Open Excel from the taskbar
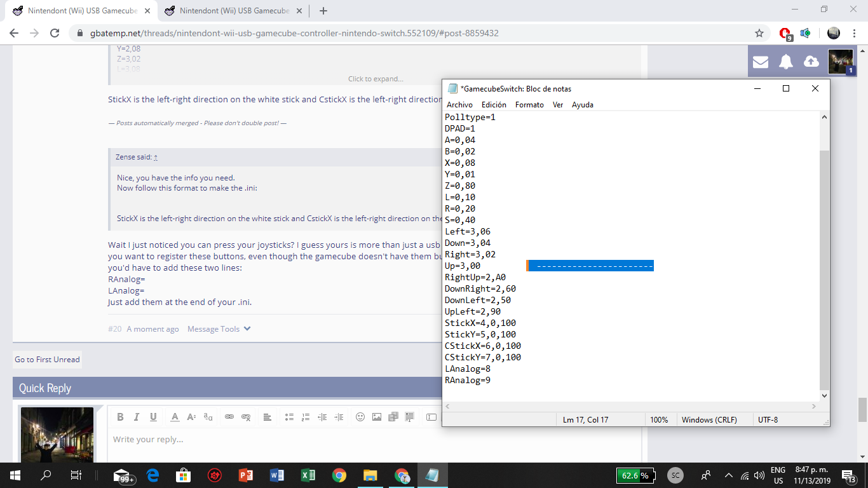Viewport: 868px width, 488px height. coord(308,475)
